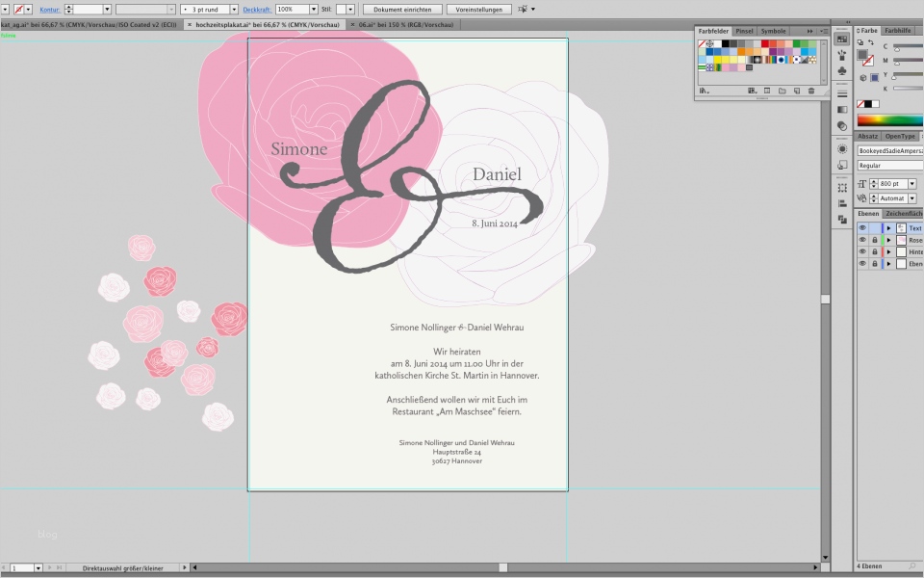
Task: Switch to the Pinsel panel tab
Action: (744, 31)
